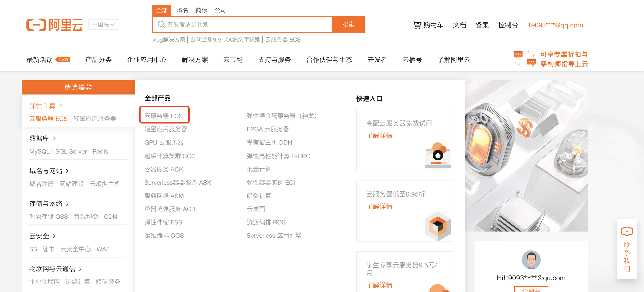The image size is (644, 292).
Task: Expand the 云安全 category
Action: coord(42,236)
